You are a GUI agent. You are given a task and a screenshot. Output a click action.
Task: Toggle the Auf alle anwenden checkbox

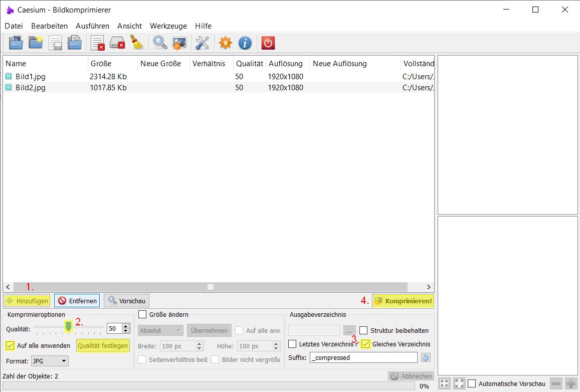point(11,345)
